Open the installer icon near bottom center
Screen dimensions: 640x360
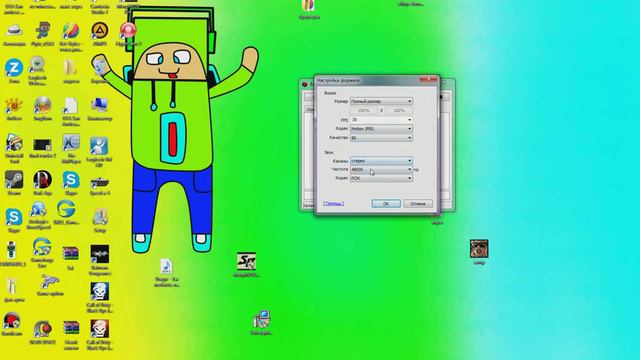pyautogui.click(x=261, y=319)
